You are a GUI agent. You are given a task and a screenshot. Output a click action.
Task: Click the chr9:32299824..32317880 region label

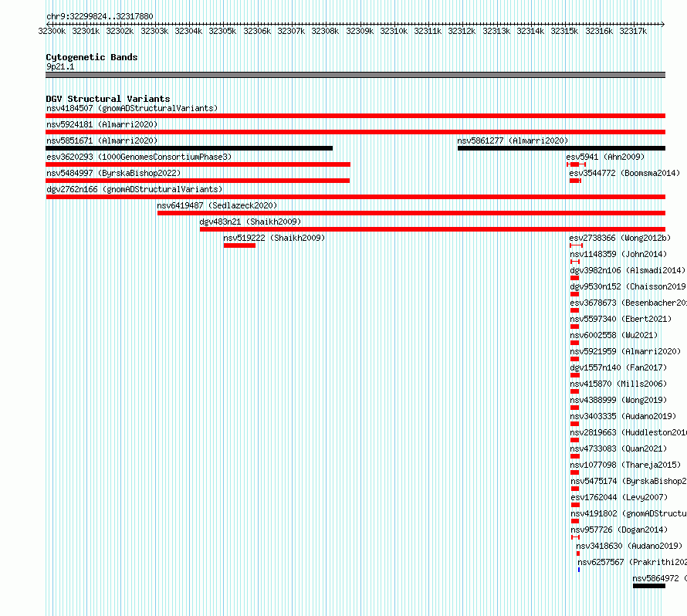[x=100, y=16]
